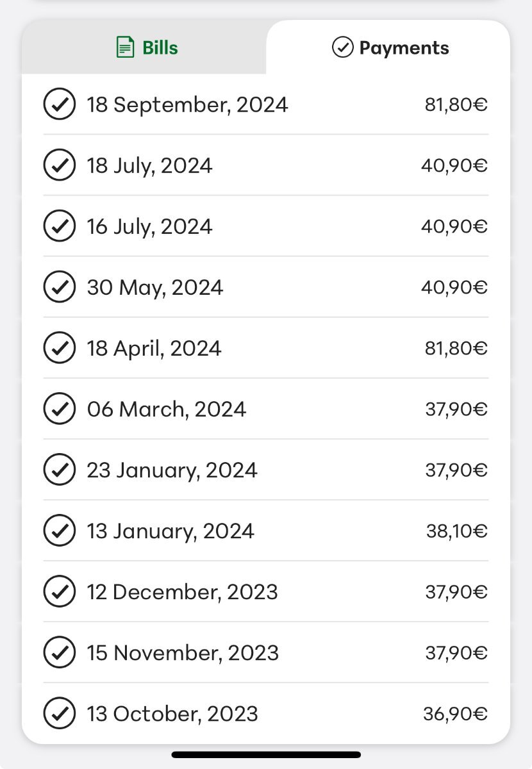Click the green document icon beside Bills
The height and width of the screenshot is (769, 532).
point(125,47)
